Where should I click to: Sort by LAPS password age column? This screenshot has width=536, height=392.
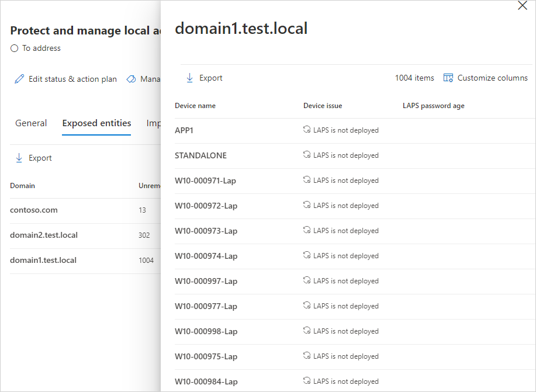pos(433,106)
